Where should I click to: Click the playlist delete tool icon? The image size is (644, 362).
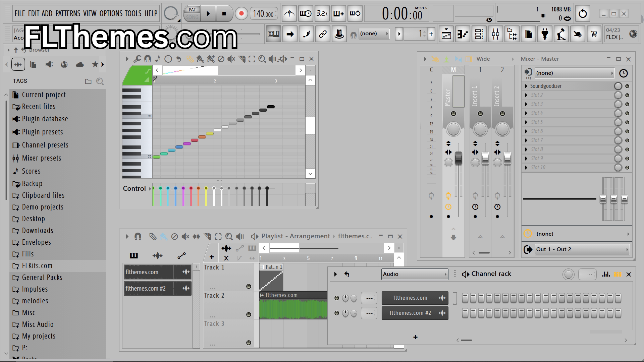pos(174,237)
